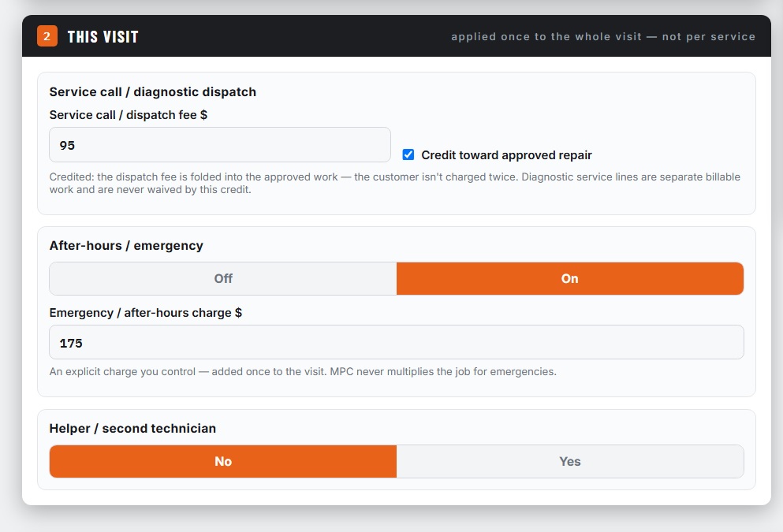
Task: Click the Service call dispatch fee input
Action: pos(220,145)
